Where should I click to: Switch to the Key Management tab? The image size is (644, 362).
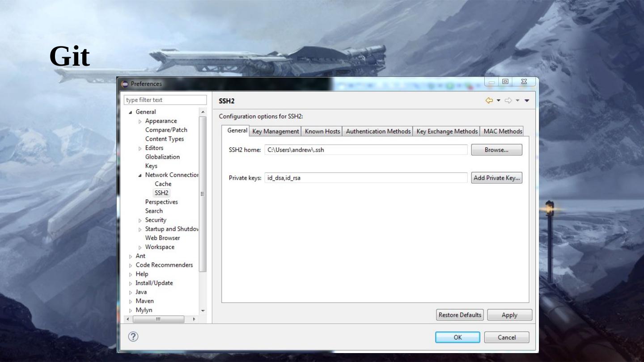pyautogui.click(x=275, y=131)
